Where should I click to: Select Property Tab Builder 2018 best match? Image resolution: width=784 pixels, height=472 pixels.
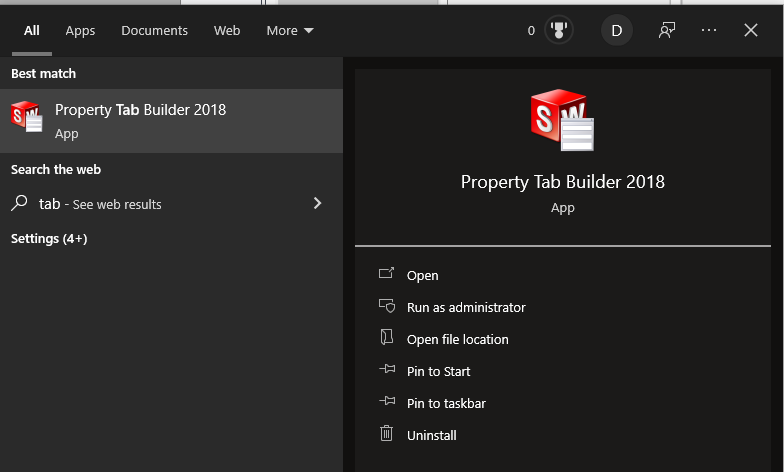171,121
